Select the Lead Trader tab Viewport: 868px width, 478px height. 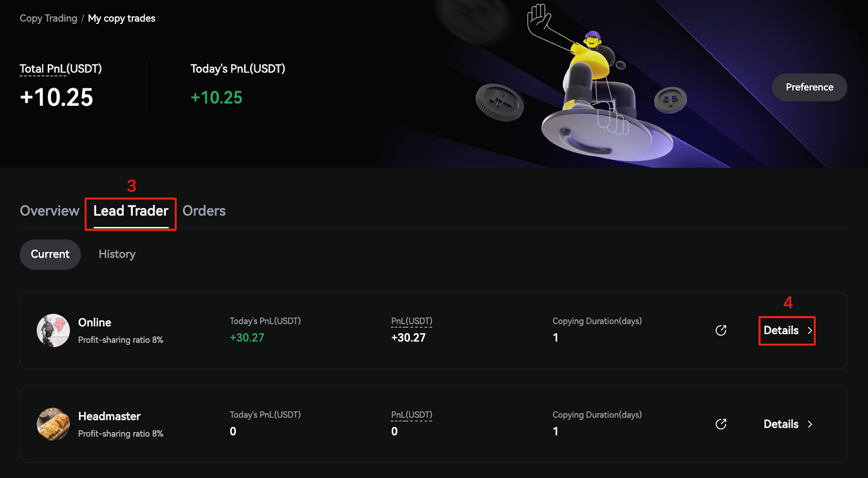coord(131,211)
